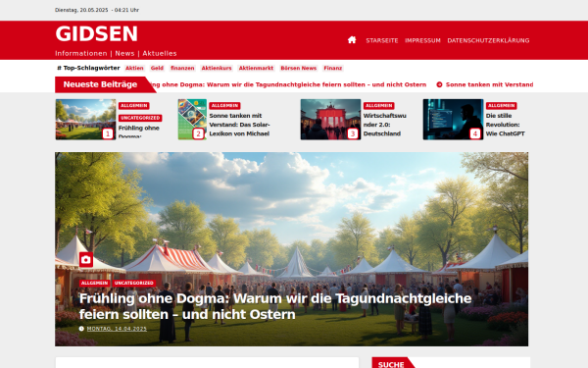
Task: Open thumbnail number 4 hacker image
Action: coord(453,120)
